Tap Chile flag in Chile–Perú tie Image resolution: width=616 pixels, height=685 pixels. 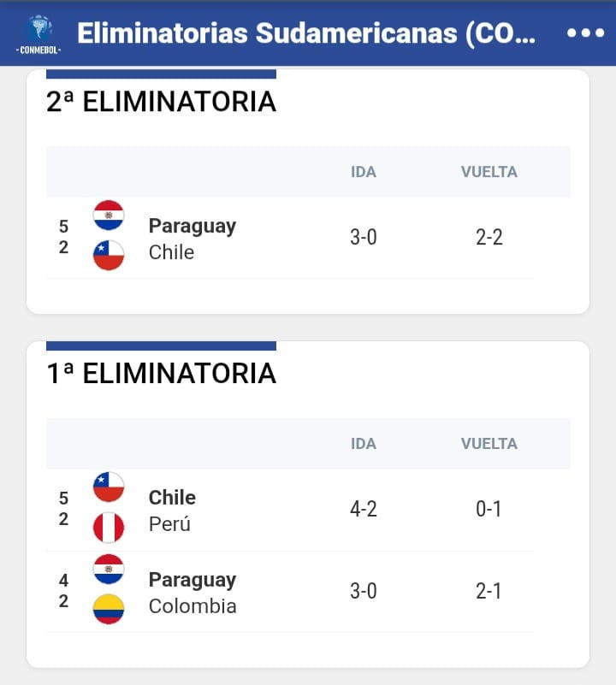(109, 487)
